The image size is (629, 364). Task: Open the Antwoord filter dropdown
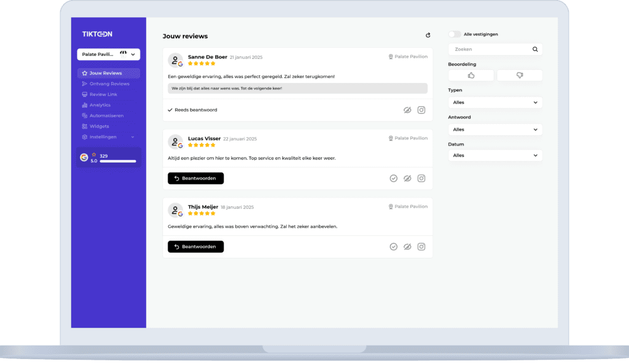495,130
